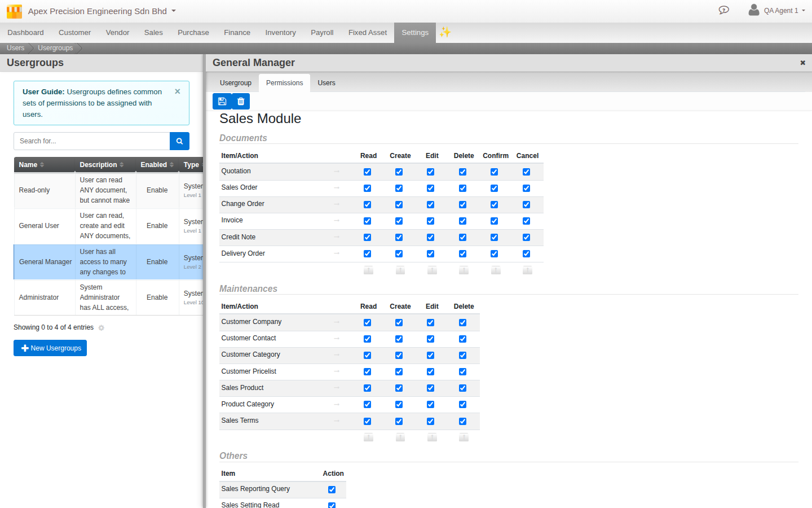
Task: Click the Customer Company row arrow
Action: 337,322
